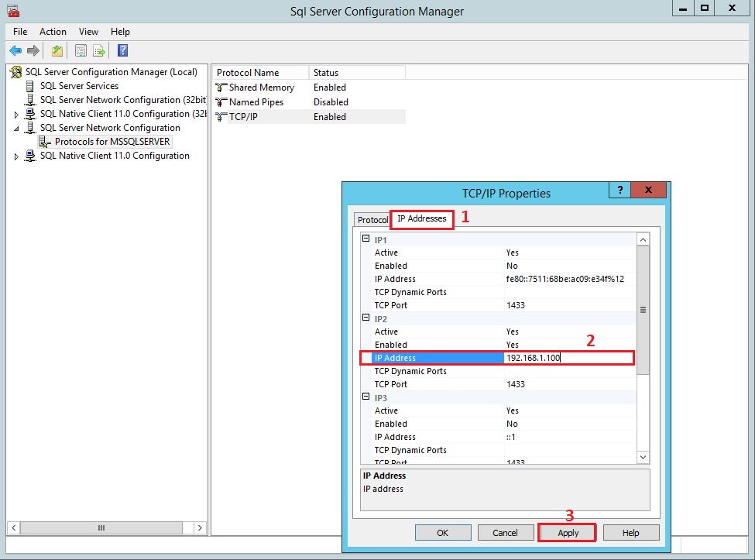The image size is (755, 560).
Task: Click the application icon in title bar
Action: tap(13, 11)
